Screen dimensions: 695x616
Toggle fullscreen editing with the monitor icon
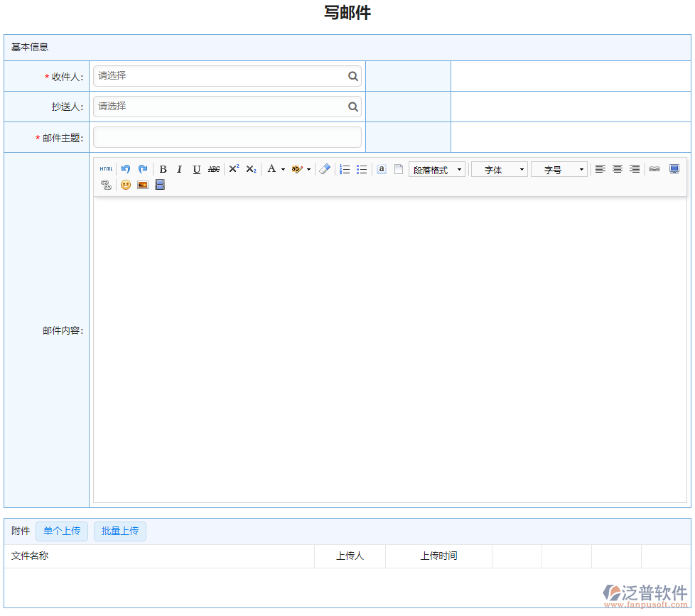tap(674, 168)
